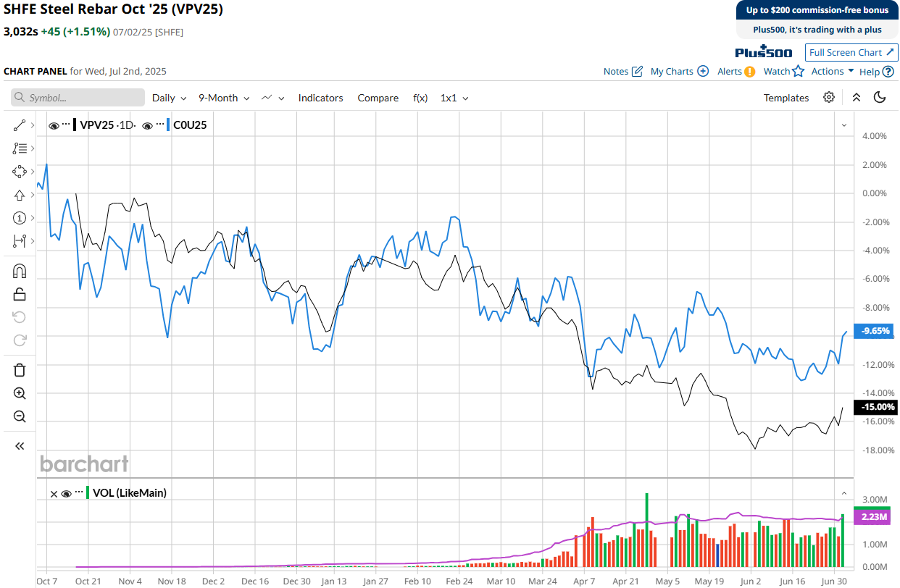Click the Help question mark icon
This screenshot has height=588, width=900.
[888, 72]
